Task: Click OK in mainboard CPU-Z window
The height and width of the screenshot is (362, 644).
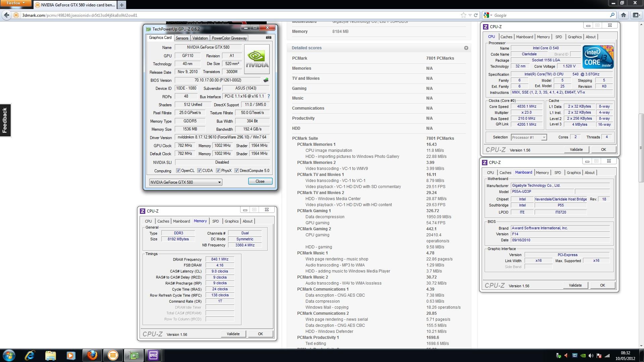Action: [602, 285]
